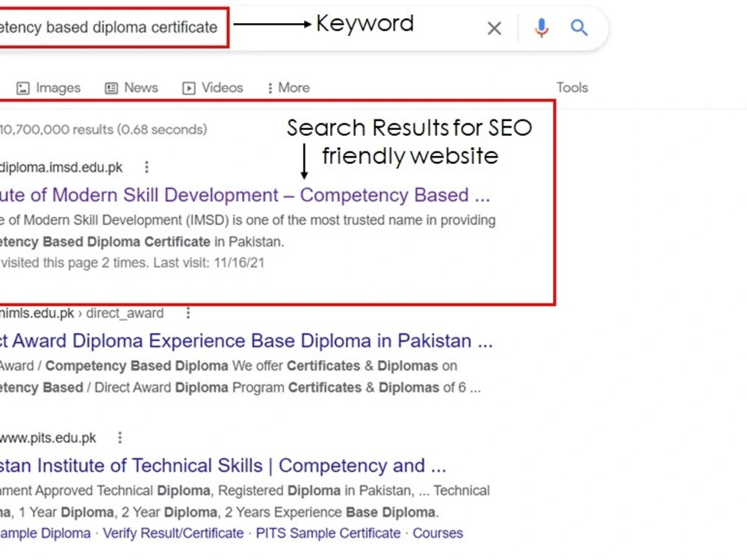The image size is (747, 560).
Task: Open options menu for www.pits.edu.pk result
Action: [120, 438]
